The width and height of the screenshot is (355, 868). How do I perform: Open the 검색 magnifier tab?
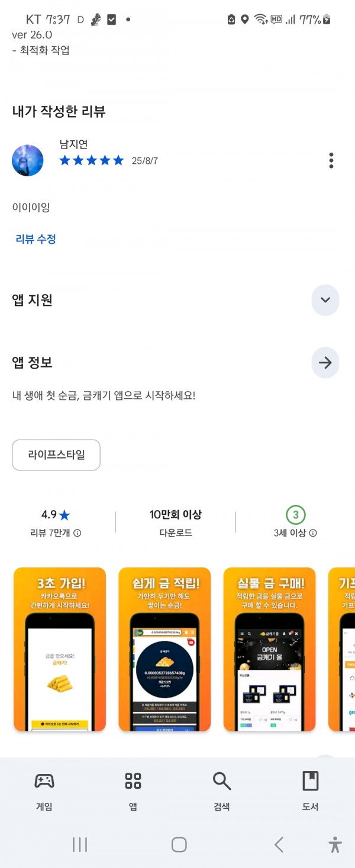click(x=222, y=792)
